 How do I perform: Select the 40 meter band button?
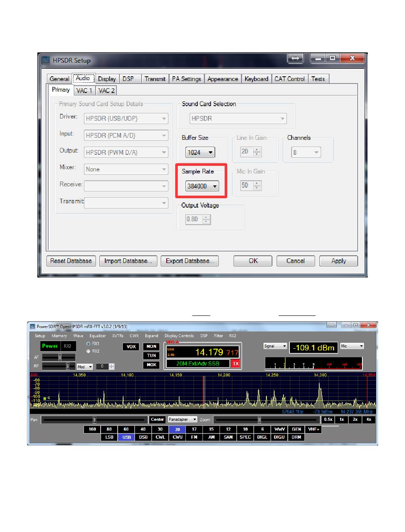(143, 429)
